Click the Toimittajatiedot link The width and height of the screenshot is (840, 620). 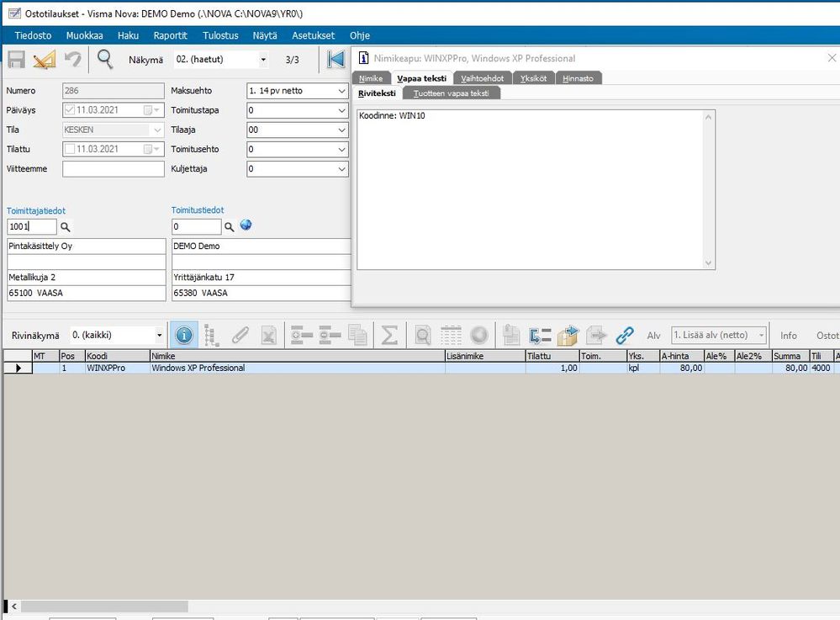[x=36, y=211]
